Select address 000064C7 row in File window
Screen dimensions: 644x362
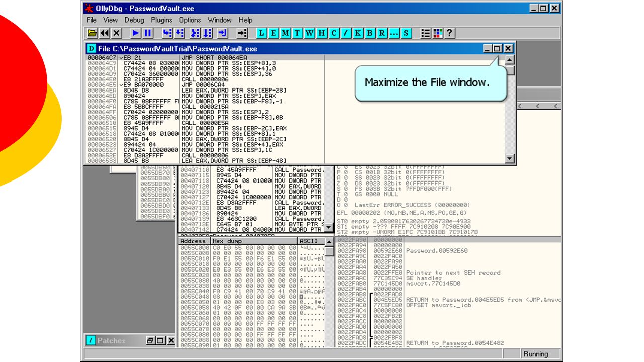[x=204, y=58]
